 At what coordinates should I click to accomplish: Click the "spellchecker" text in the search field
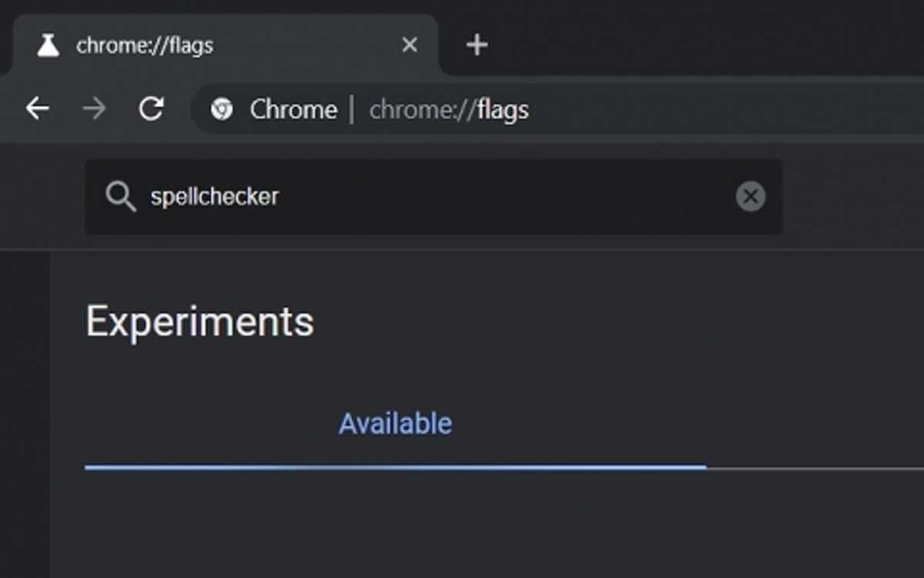214,197
